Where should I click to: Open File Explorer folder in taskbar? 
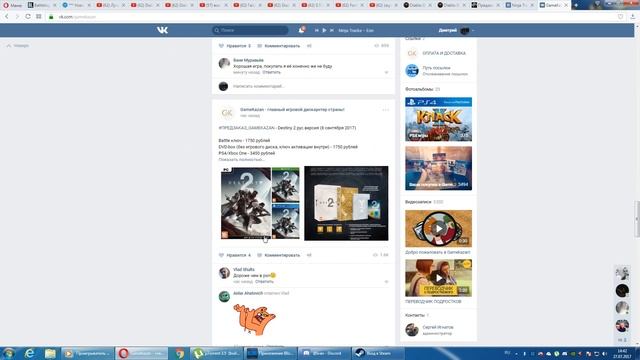point(50,353)
